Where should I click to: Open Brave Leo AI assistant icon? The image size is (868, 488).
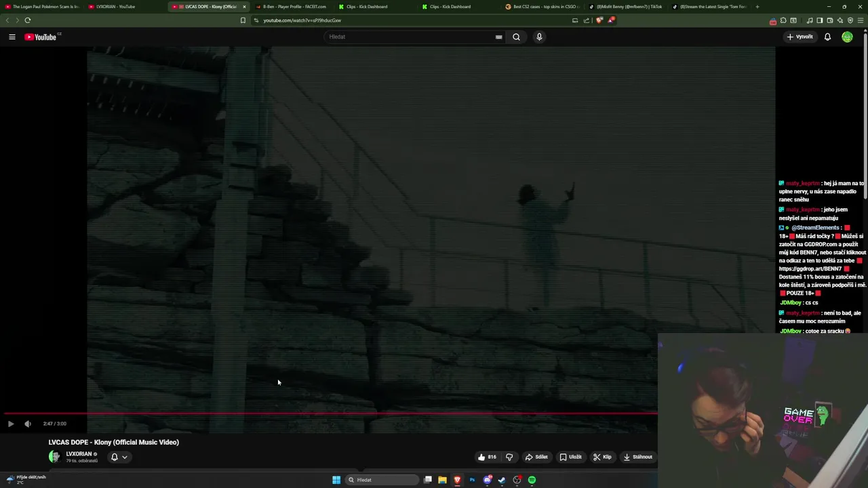[840, 20]
